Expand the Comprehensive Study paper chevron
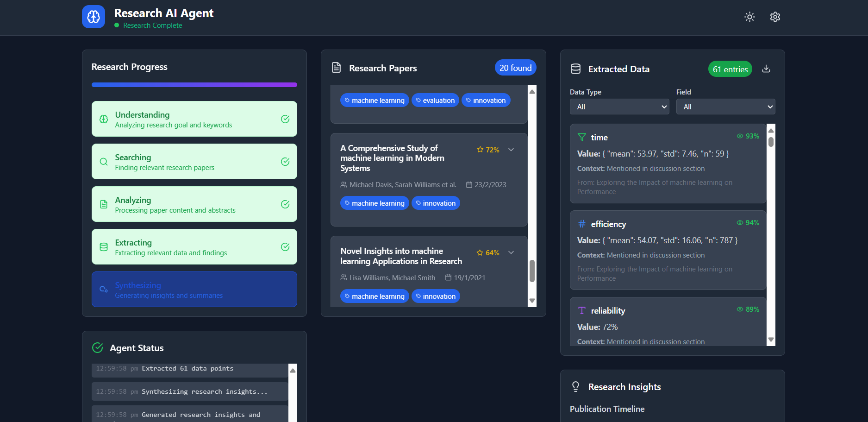Screen dimensions: 868x422 click(511, 150)
